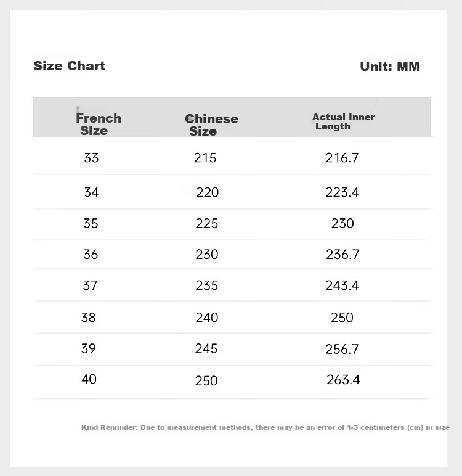Screen dimensions: 462x476
Task: Select the Actual Inner Length header
Action: [344, 121]
